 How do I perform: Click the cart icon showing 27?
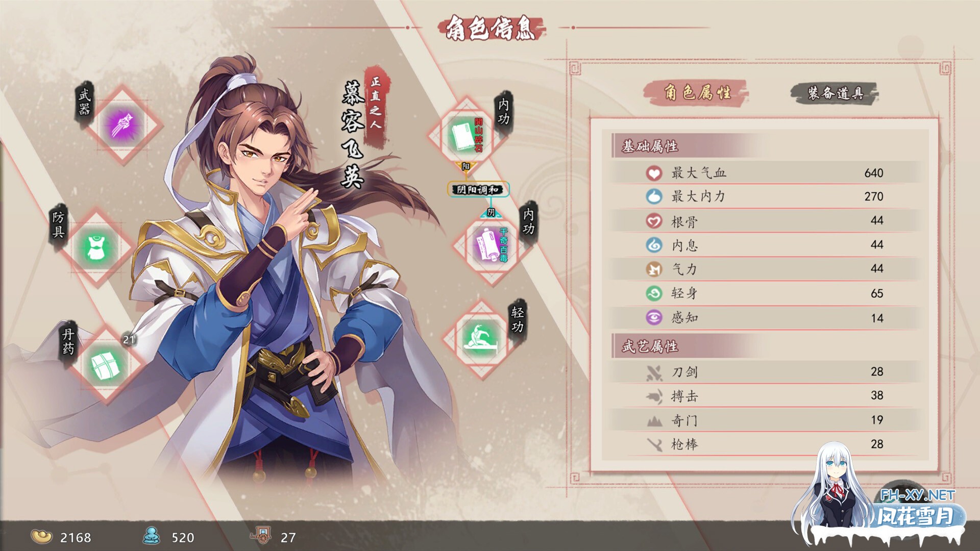tap(260, 535)
